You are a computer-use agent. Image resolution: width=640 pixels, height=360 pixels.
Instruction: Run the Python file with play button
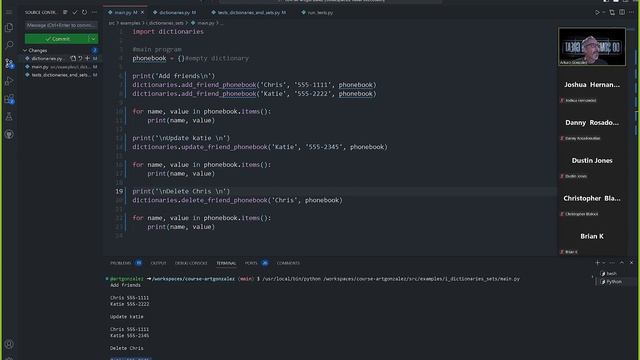597,13
